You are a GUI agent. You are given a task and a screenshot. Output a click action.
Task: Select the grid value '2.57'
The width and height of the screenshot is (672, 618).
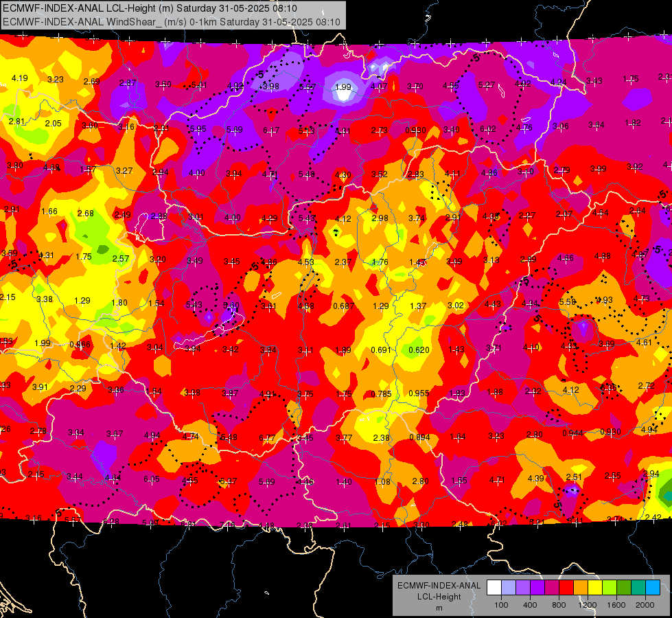(121, 258)
